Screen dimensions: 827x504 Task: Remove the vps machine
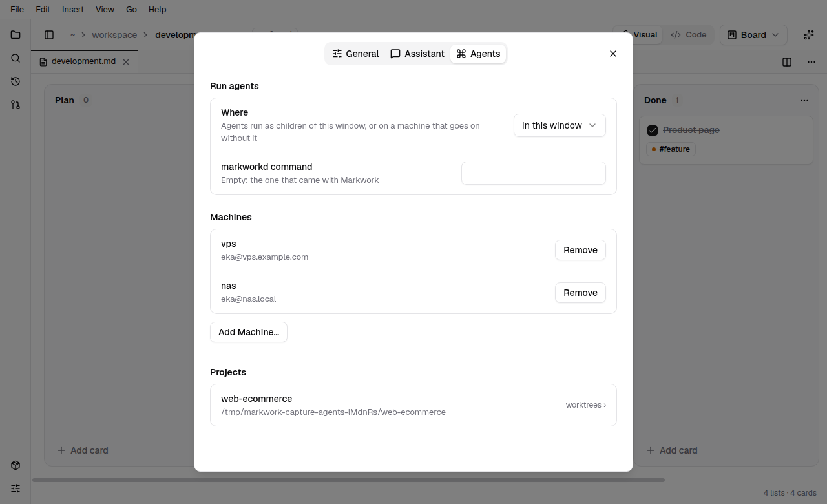click(580, 250)
